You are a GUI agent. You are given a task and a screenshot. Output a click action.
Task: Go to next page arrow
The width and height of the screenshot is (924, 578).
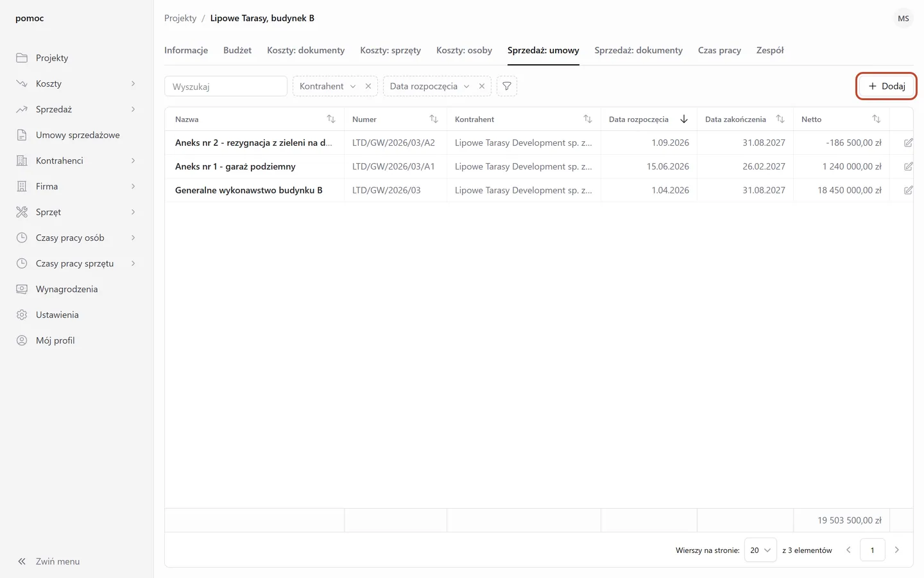[x=897, y=550]
